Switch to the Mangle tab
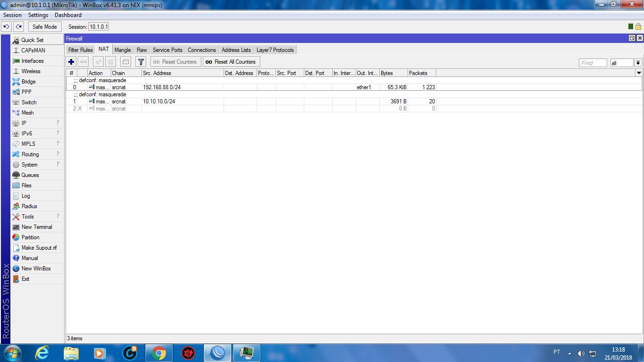 pyautogui.click(x=123, y=50)
